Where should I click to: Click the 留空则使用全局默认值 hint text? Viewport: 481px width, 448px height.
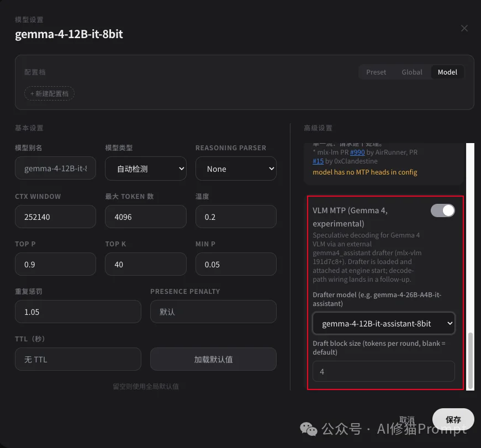146,387
